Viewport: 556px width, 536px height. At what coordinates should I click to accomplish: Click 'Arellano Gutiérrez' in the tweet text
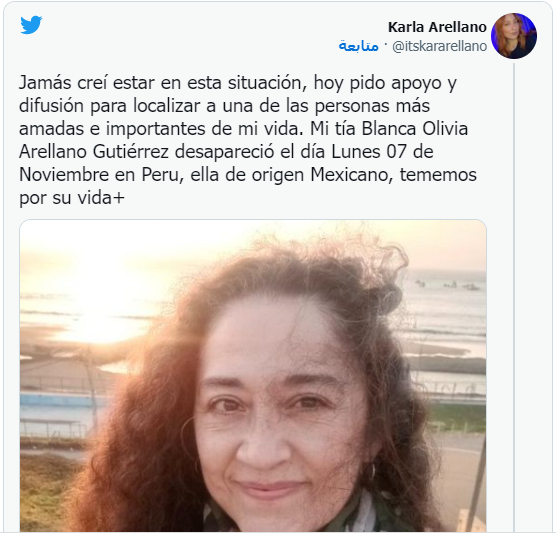click(x=94, y=152)
